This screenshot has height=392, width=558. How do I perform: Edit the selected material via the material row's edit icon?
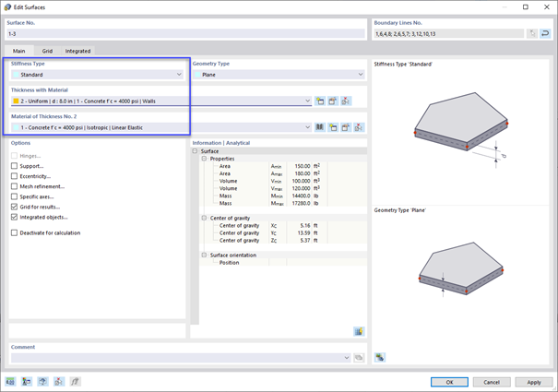[x=346, y=127]
